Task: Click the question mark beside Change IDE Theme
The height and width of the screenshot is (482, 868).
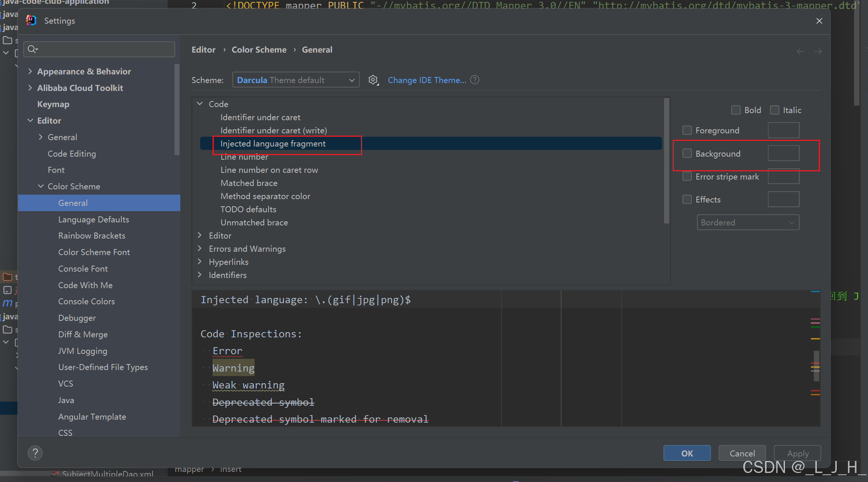Action: tap(475, 80)
